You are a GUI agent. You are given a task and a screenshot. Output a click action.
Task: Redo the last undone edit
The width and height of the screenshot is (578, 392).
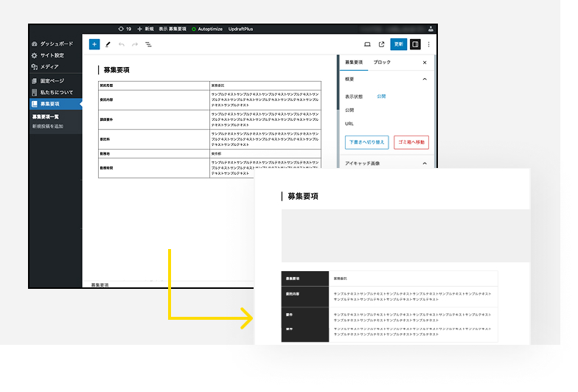click(135, 44)
